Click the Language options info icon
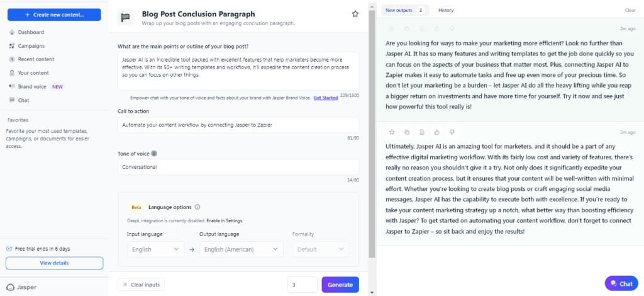Viewport: 644px width, 296px height. (x=197, y=207)
